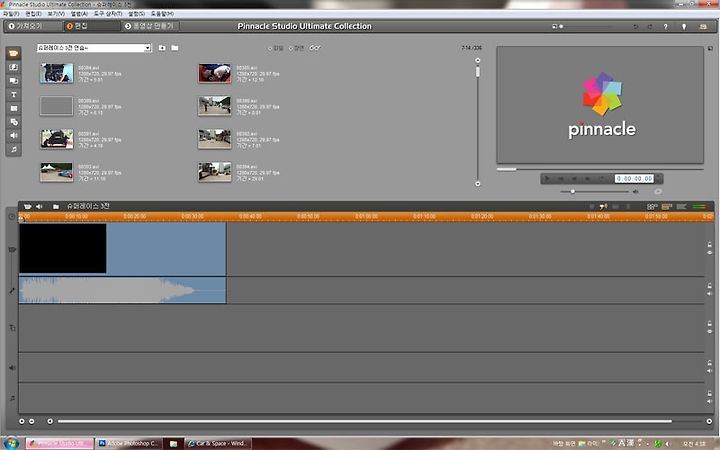Open the video toolbox camera icon above timeline

coord(28,207)
